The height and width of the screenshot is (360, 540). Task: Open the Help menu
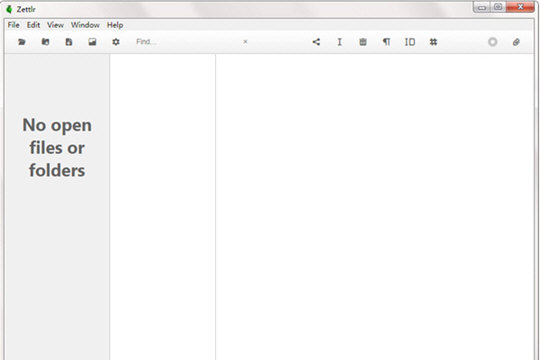click(115, 25)
